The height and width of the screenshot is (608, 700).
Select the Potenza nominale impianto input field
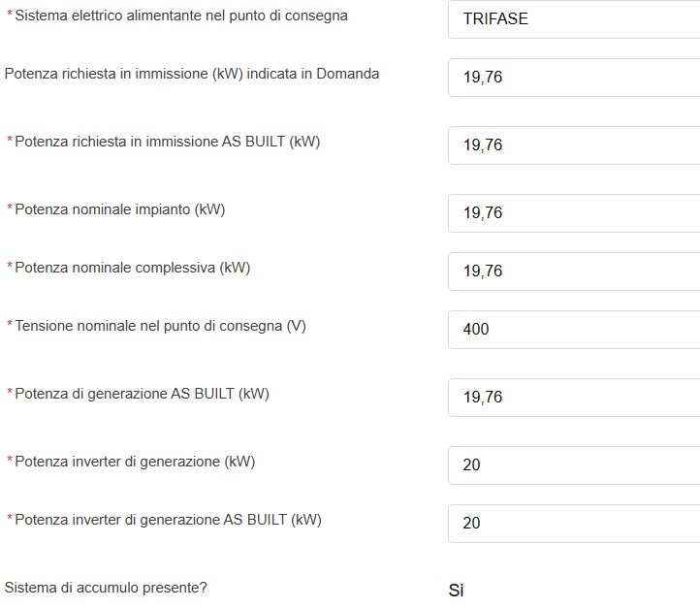[573, 213]
